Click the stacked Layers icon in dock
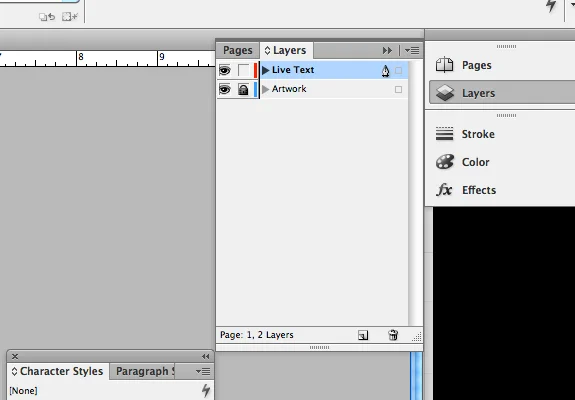575x400 pixels. pos(445,93)
